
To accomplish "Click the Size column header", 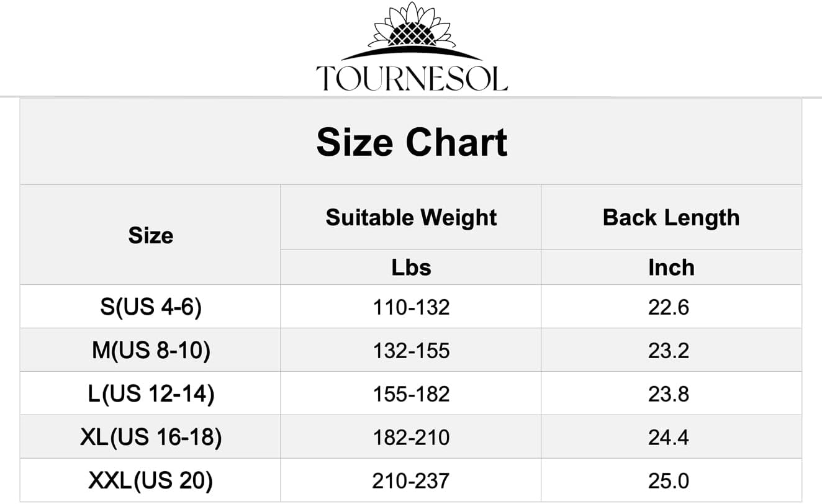I will [x=150, y=235].
